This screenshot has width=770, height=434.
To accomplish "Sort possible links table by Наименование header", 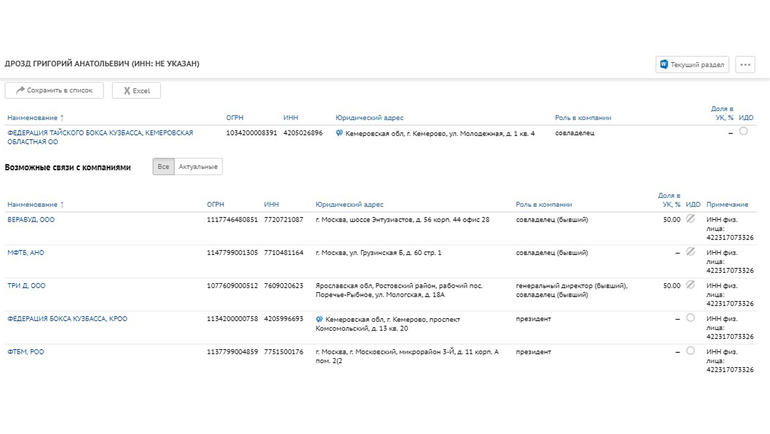I will click(35, 204).
